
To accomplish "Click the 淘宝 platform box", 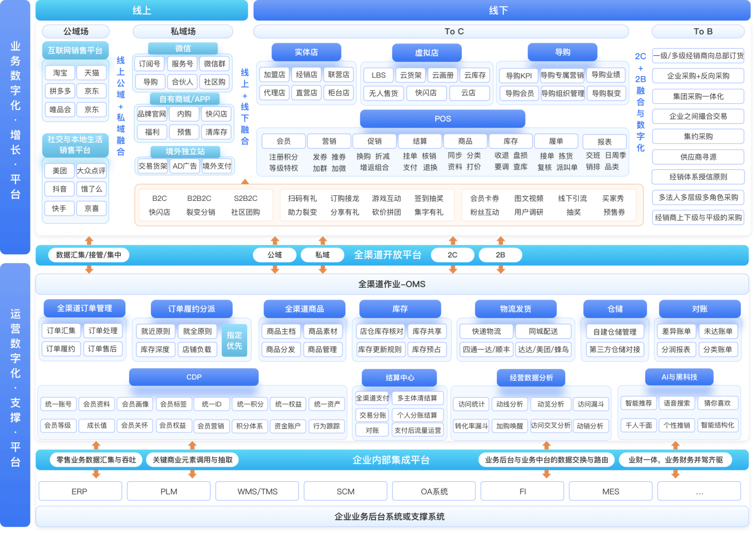I will [x=60, y=73].
